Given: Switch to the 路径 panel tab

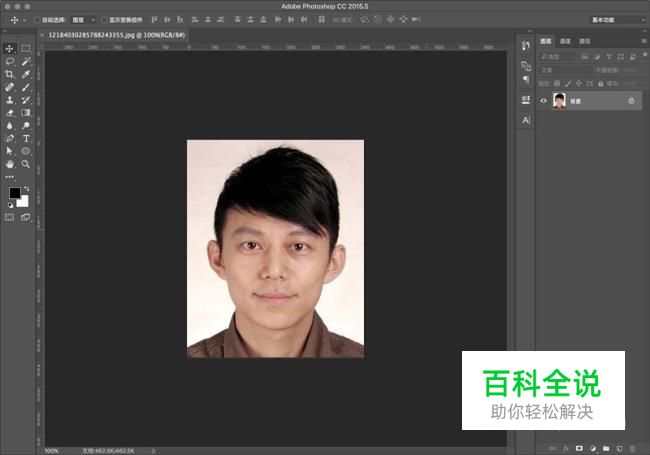Looking at the screenshot, I should 584,41.
